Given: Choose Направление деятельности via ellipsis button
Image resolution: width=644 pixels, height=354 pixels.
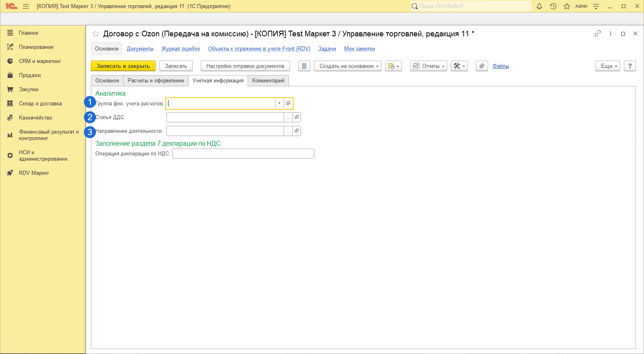Looking at the screenshot, I should pos(288,131).
